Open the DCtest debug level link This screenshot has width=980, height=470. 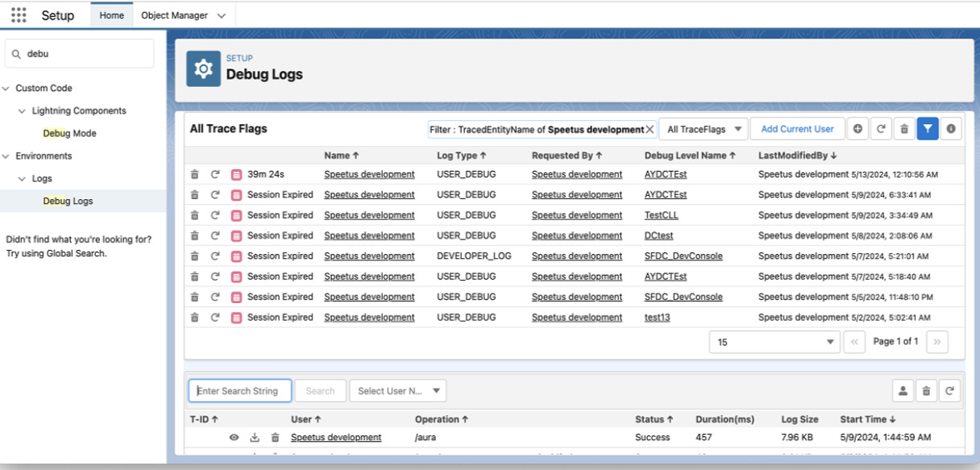point(659,235)
